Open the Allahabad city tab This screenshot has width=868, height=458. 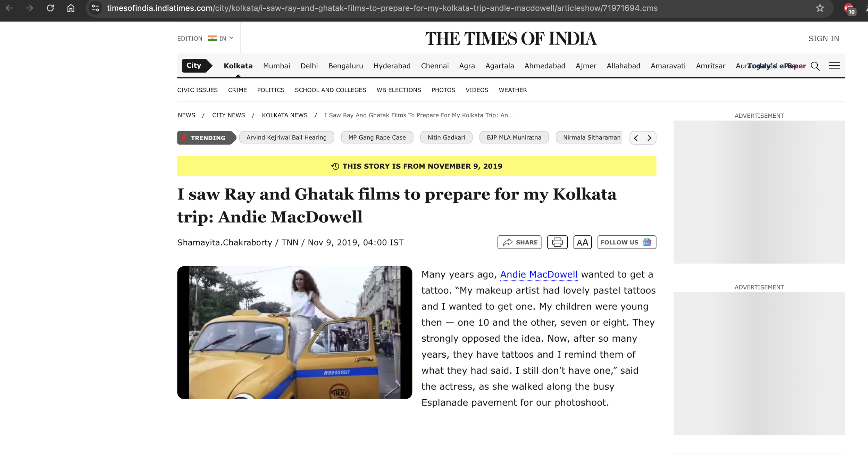click(623, 66)
